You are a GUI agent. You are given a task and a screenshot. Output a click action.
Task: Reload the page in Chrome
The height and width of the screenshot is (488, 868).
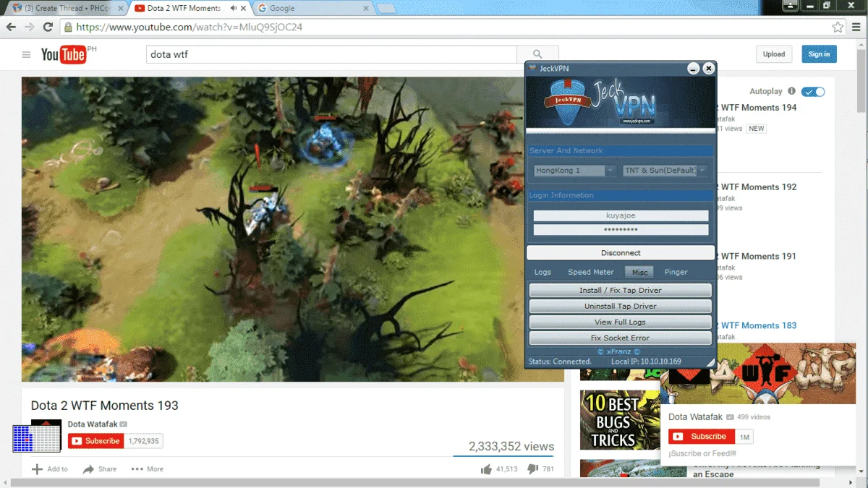coord(48,27)
